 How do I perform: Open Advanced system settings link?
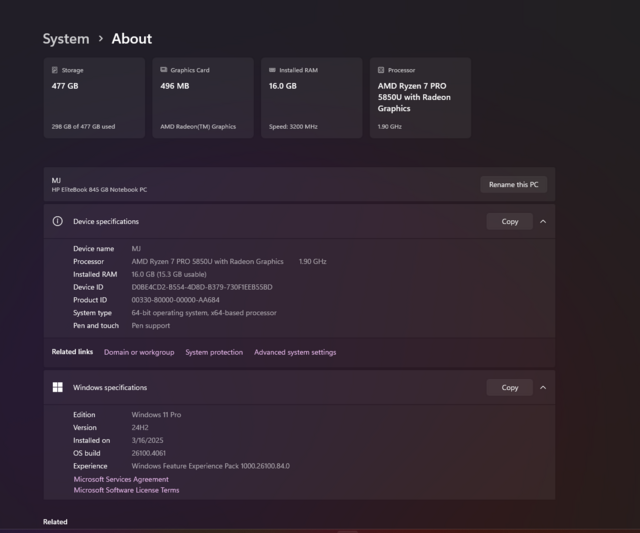coord(295,352)
